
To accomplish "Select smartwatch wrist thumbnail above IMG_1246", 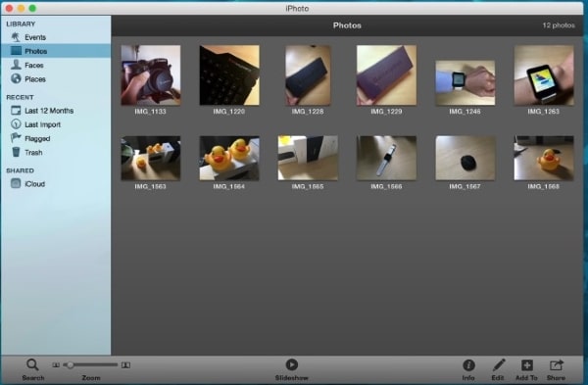I will click(465, 82).
